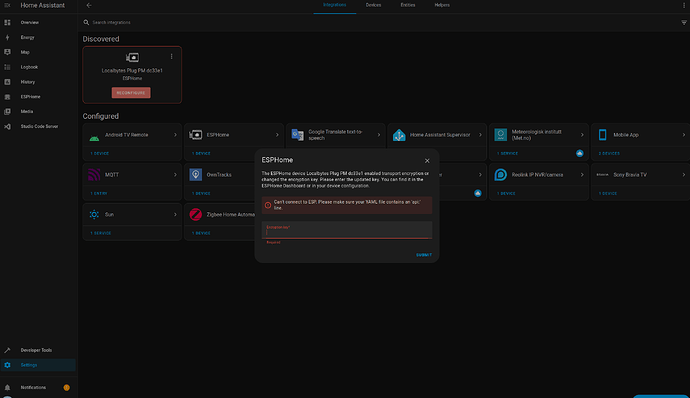Open Studio Code Server in sidebar
This screenshot has height=398, width=690.
(x=39, y=126)
